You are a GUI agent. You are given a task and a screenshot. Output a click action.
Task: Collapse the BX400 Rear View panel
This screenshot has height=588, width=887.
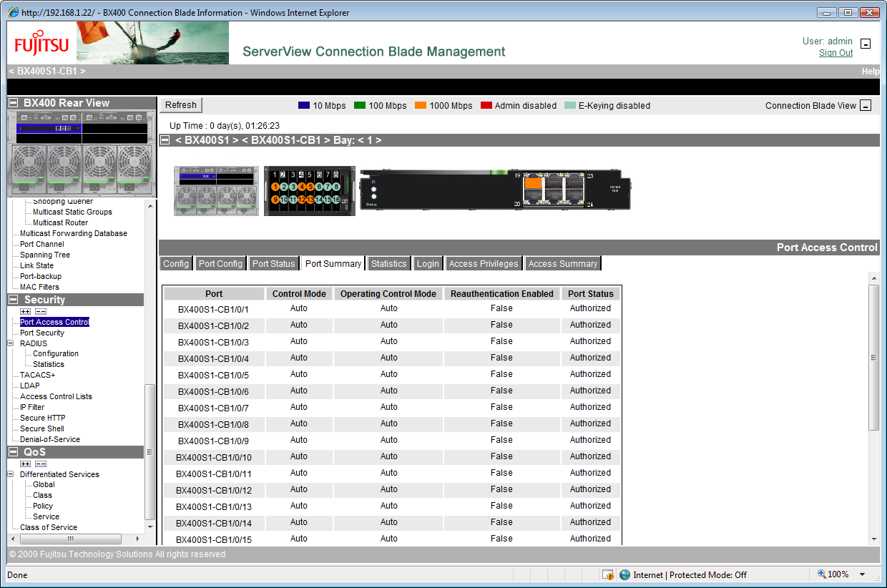(x=14, y=103)
